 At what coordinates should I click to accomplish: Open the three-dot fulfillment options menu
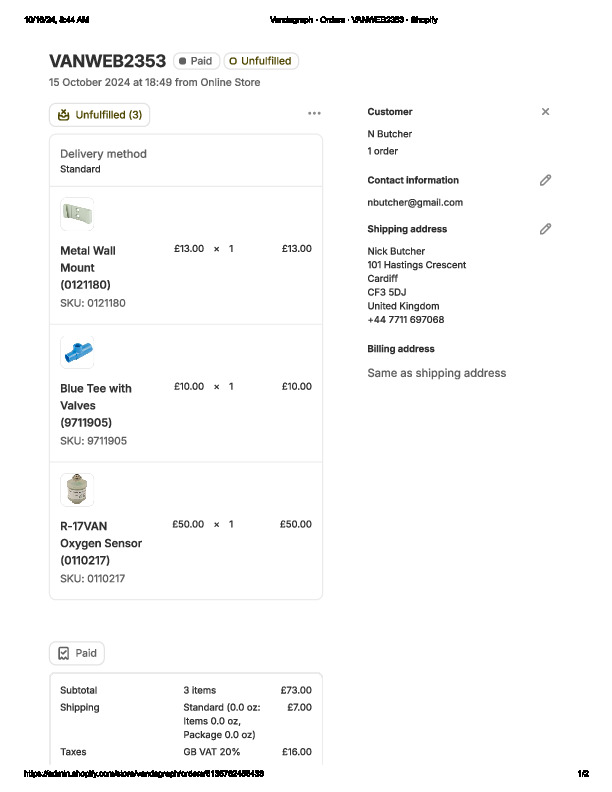point(315,114)
